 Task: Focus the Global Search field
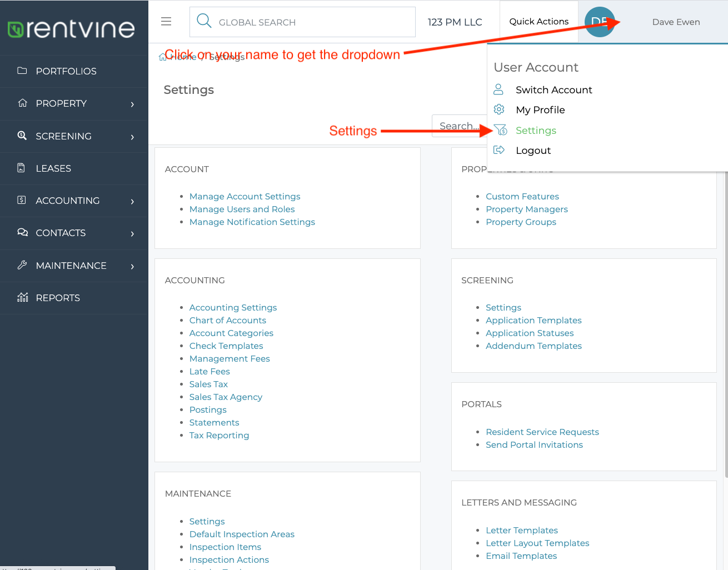302,22
